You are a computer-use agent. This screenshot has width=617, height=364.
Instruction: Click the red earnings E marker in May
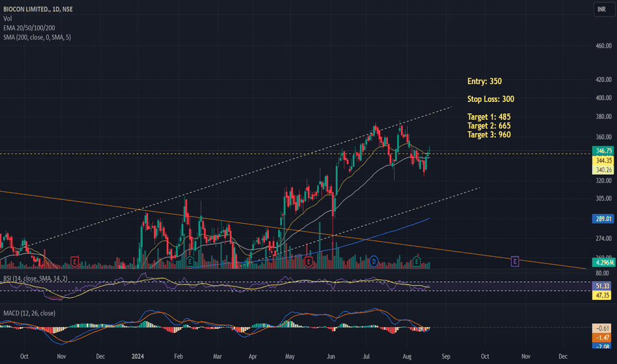[308, 261]
